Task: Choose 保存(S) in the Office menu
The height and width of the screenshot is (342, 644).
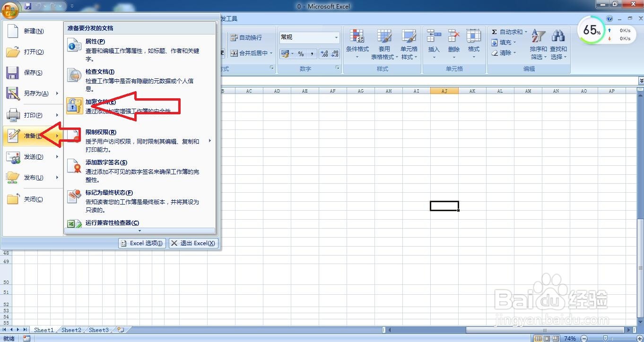Action: 32,73
